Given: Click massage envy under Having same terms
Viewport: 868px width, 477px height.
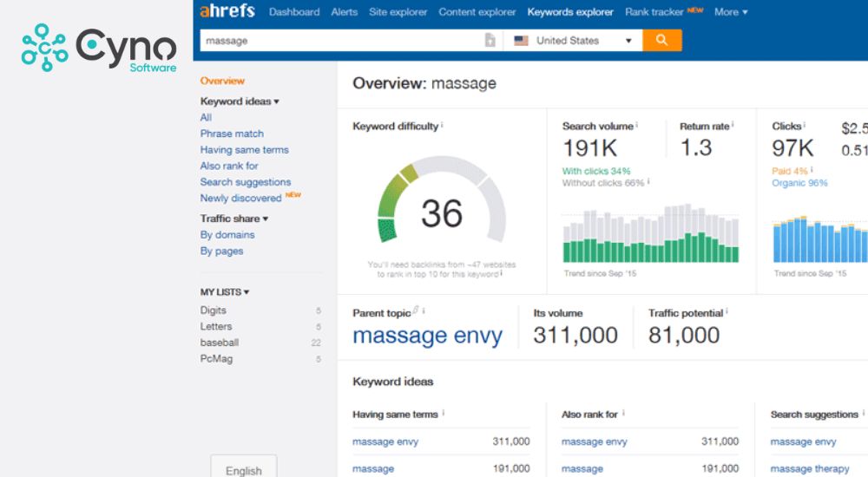Looking at the screenshot, I should [385, 441].
